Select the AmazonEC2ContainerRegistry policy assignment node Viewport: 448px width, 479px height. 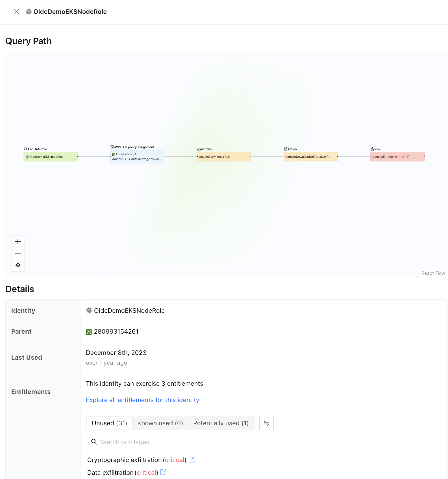(x=137, y=157)
